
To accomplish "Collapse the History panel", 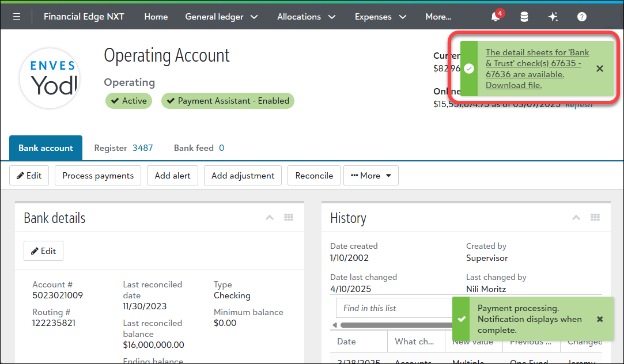I will coord(576,217).
